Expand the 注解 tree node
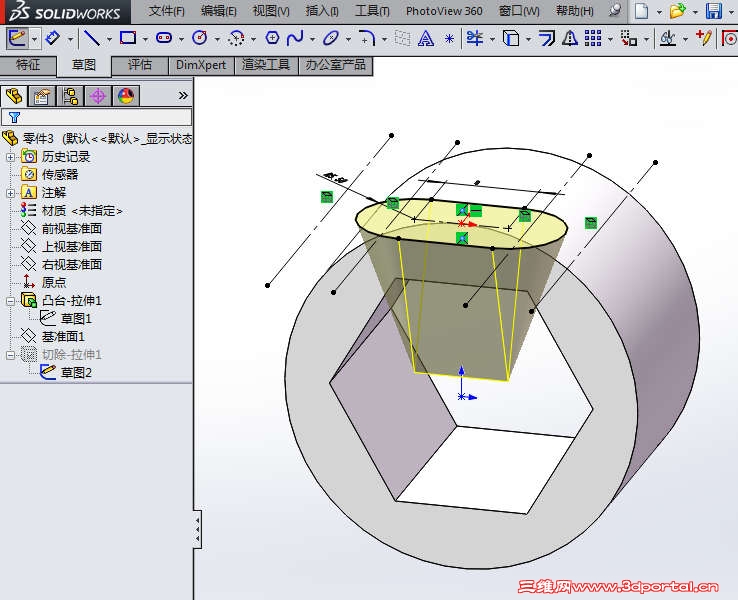 [10, 193]
